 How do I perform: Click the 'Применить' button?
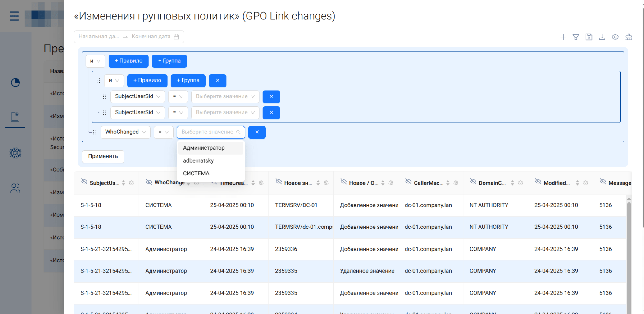click(103, 156)
